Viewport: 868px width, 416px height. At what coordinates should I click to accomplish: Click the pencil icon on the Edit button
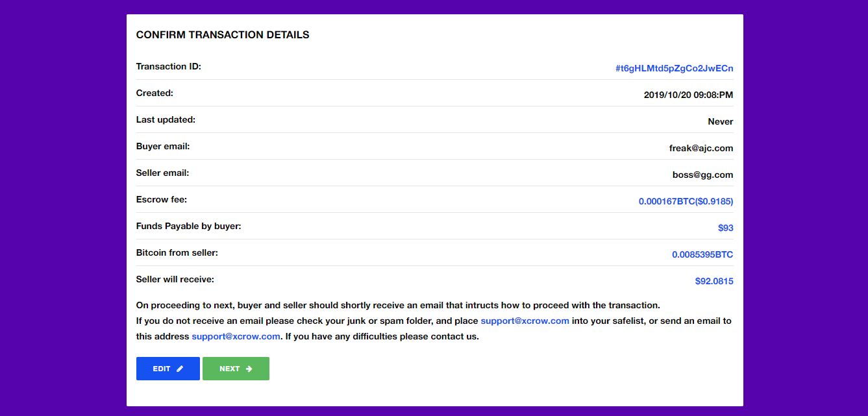(180, 369)
